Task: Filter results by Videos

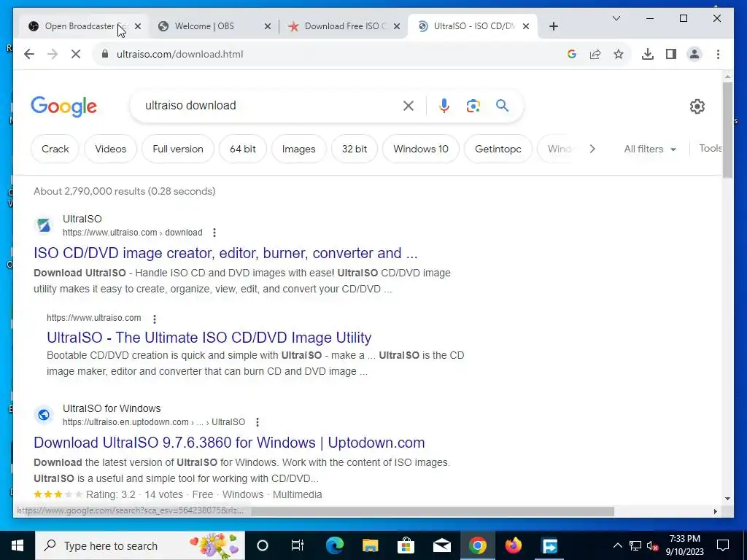Action: click(111, 149)
